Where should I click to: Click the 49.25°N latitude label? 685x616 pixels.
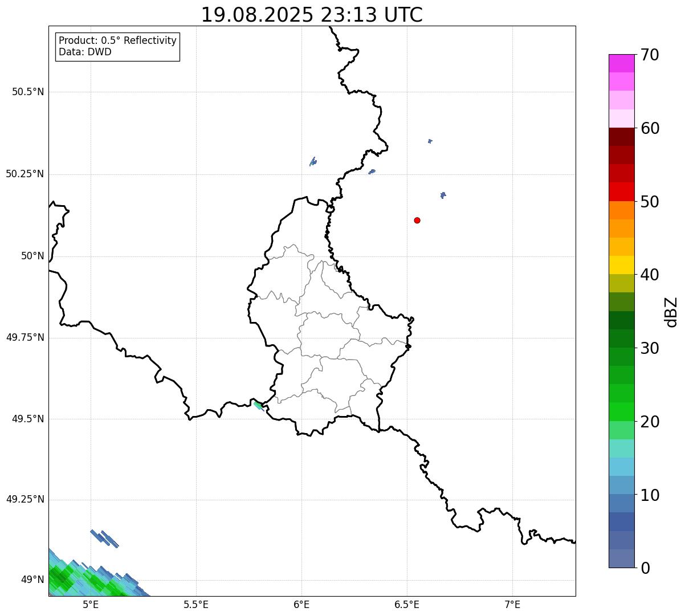coord(25,499)
